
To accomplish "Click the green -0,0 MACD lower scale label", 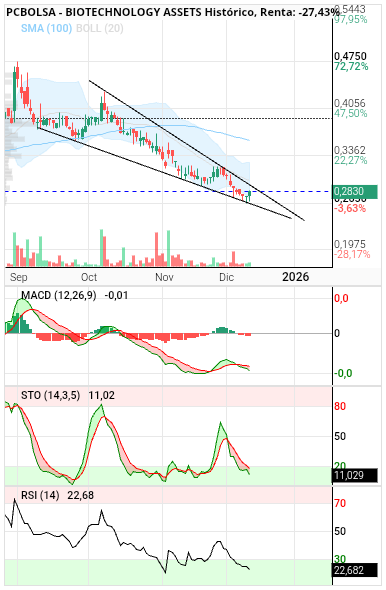I will pos(343,373).
